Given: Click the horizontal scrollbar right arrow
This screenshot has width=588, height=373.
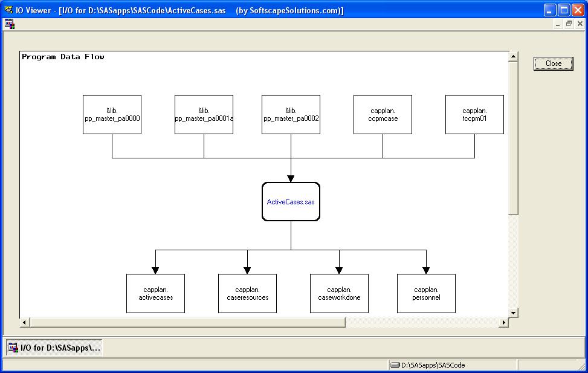Looking at the screenshot, I should coord(503,323).
